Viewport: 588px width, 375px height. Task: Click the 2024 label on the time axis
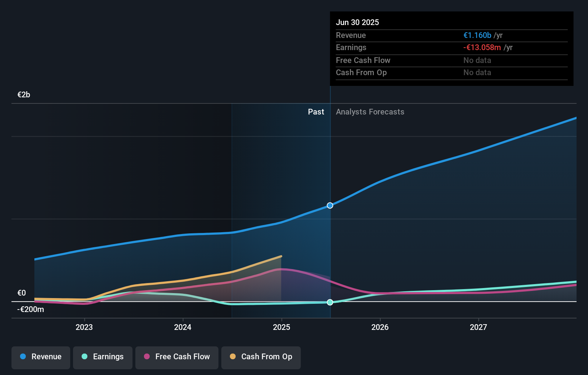[183, 327]
